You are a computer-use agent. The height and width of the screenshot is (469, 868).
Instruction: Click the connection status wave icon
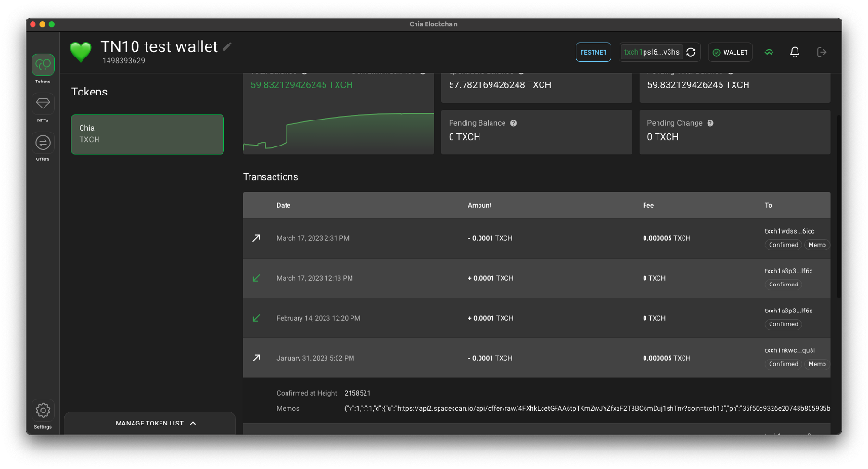[769, 52]
